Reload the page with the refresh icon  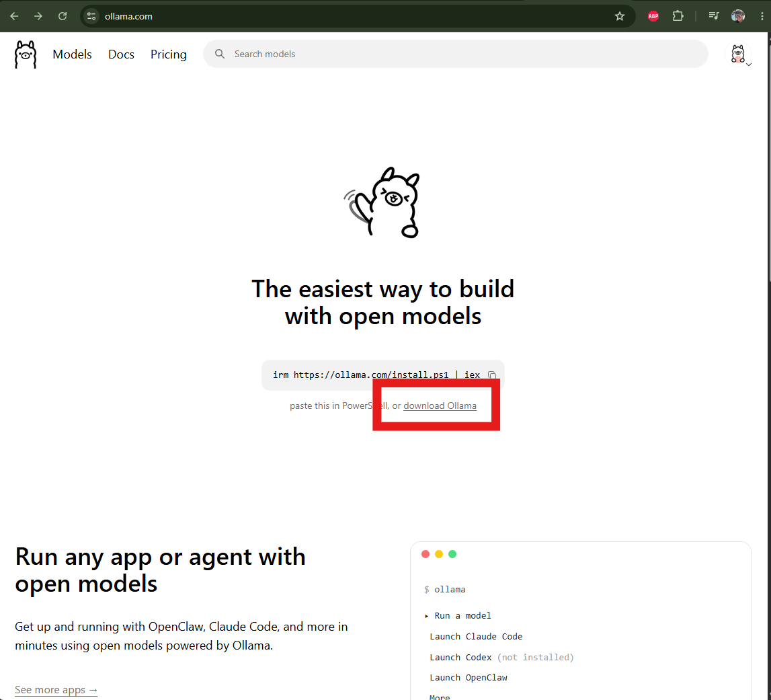coord(63,16)
